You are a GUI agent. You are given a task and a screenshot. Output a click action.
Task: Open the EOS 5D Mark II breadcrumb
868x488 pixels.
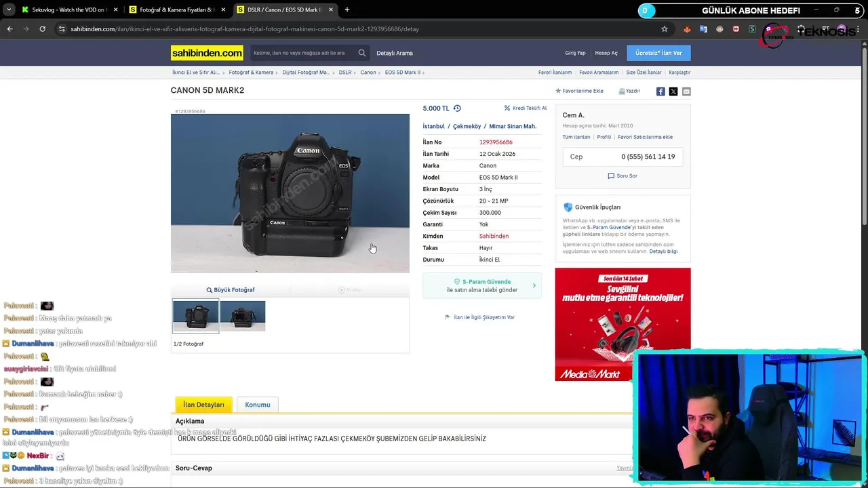[x=403, y=73]
